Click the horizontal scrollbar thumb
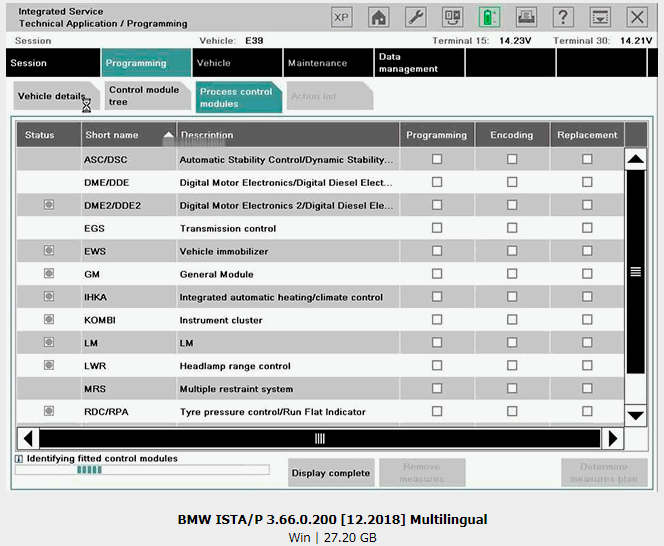664x546 pixels. pyautogui.click(x=320, y=438)
